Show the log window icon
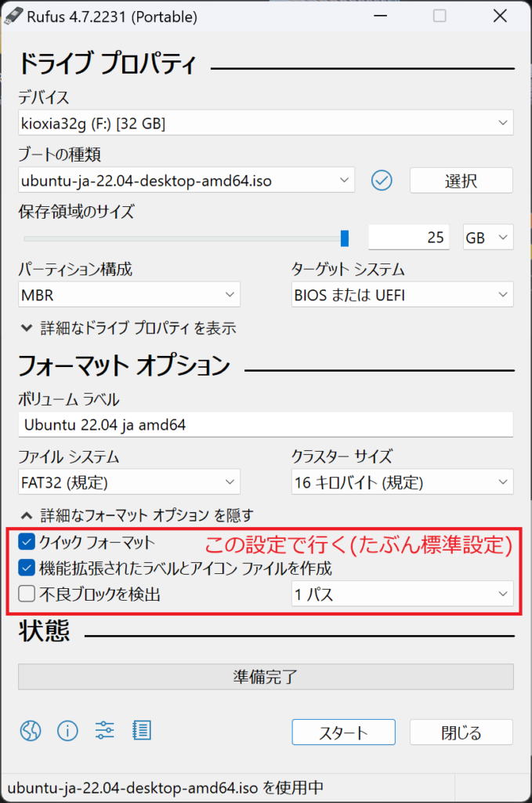This screenshot has height=803, width=532. 141,732
